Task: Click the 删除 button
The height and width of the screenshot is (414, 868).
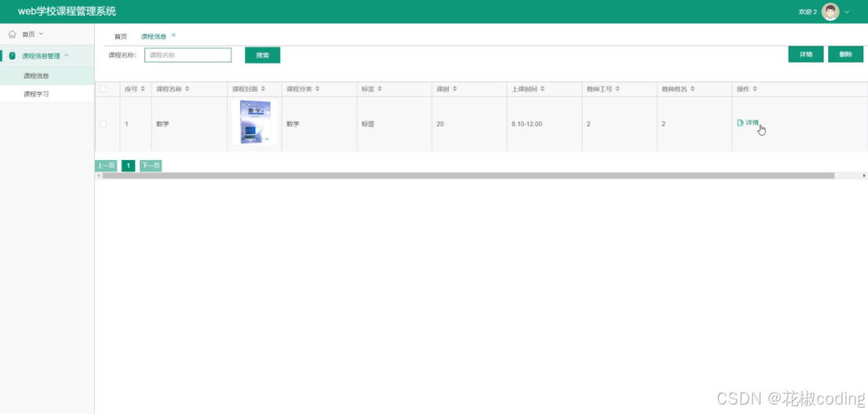Action: click(x=846, y=54)
